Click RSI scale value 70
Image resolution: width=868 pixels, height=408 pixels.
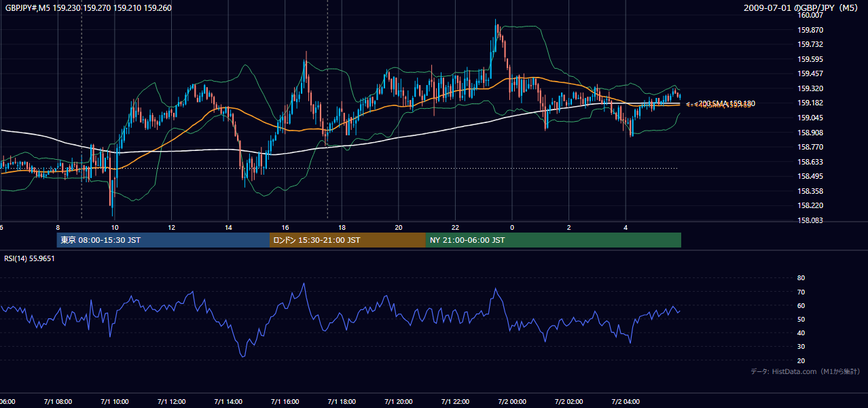(x=801, y=292)
